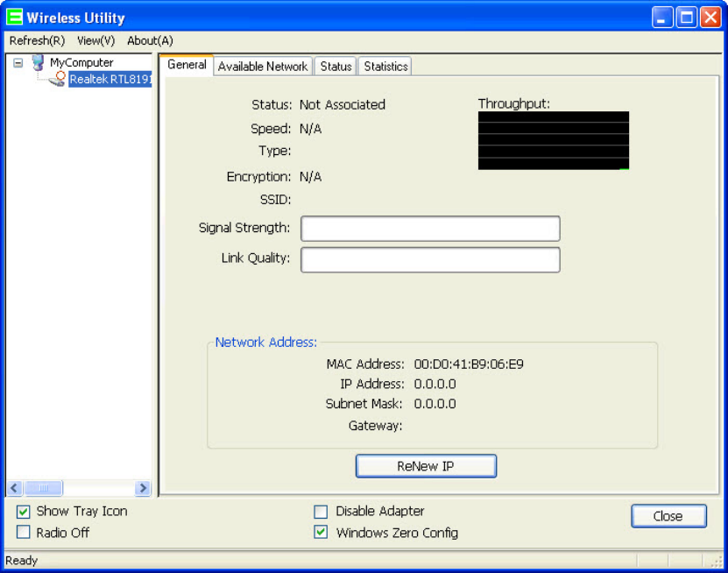
Task: Click the N/A value beside Encryption
Action: [x=311, y=177]
